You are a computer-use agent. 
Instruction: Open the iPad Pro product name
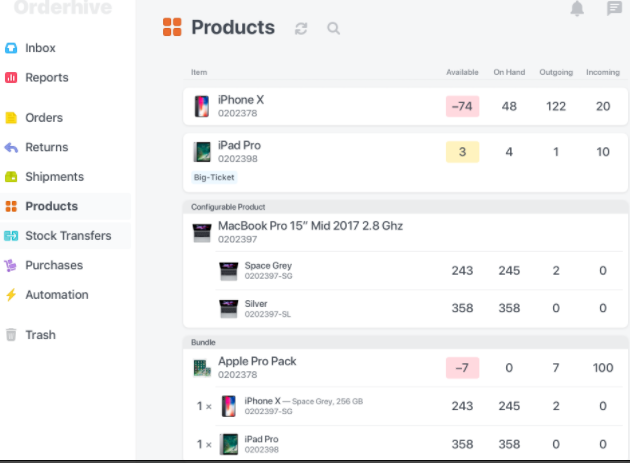click(239, 146)
